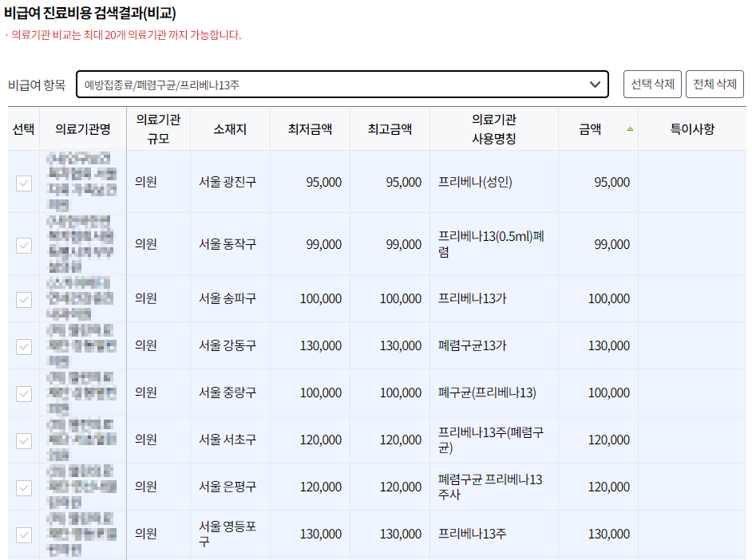This screenshot has height=560, width=752.
Task: Click the 전체 삭제 button
Action: tap(716, 84)
